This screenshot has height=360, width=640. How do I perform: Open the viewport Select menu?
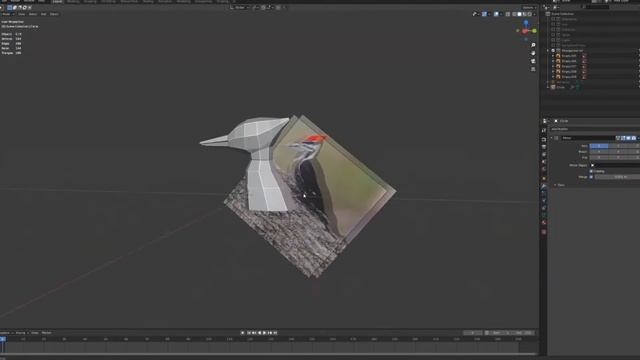click(32, 14)
